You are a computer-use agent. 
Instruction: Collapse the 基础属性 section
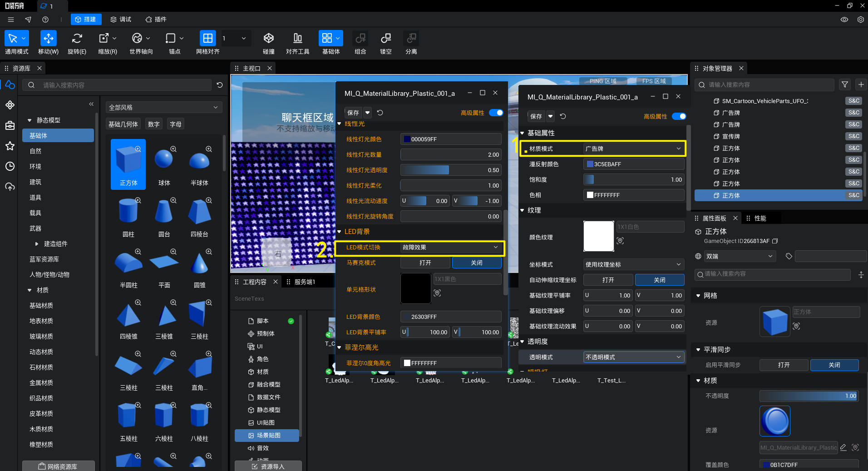pos(522,133)
